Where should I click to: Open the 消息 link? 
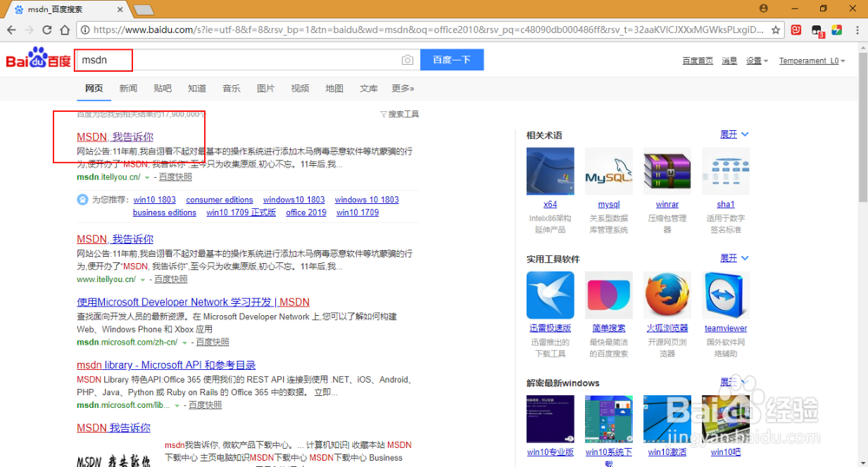730,61
